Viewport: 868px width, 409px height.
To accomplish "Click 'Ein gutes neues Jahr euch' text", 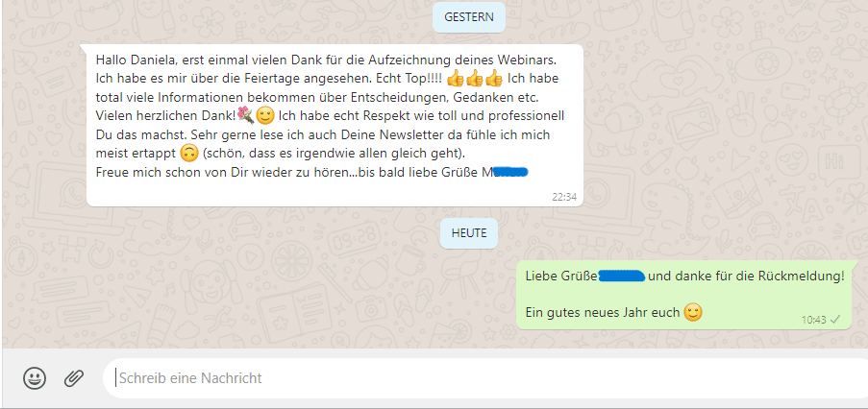I will (603, 313).
